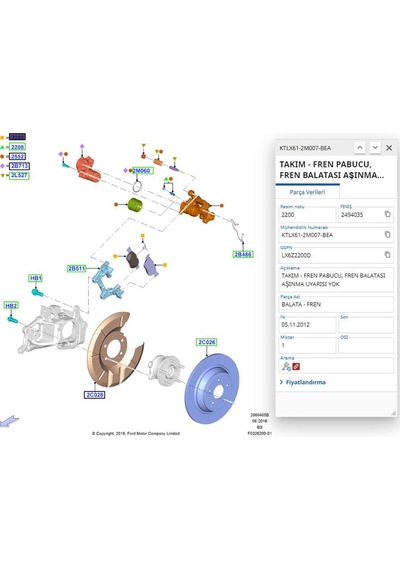The height and width of the screenshot is (570, 400).
Task: Expand the Fiyatlandırma section
Action: pyautogui.click(x=303, y=382)
